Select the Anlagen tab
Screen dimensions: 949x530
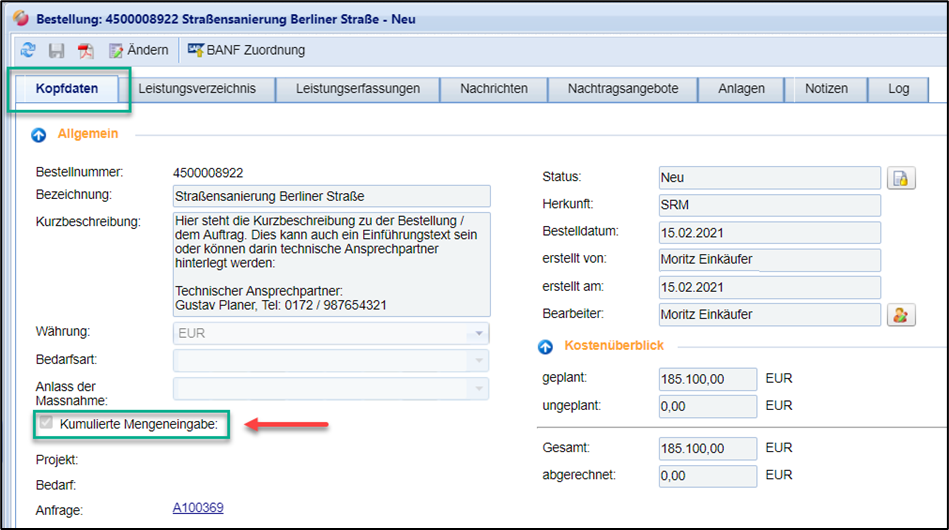(741, 89)
